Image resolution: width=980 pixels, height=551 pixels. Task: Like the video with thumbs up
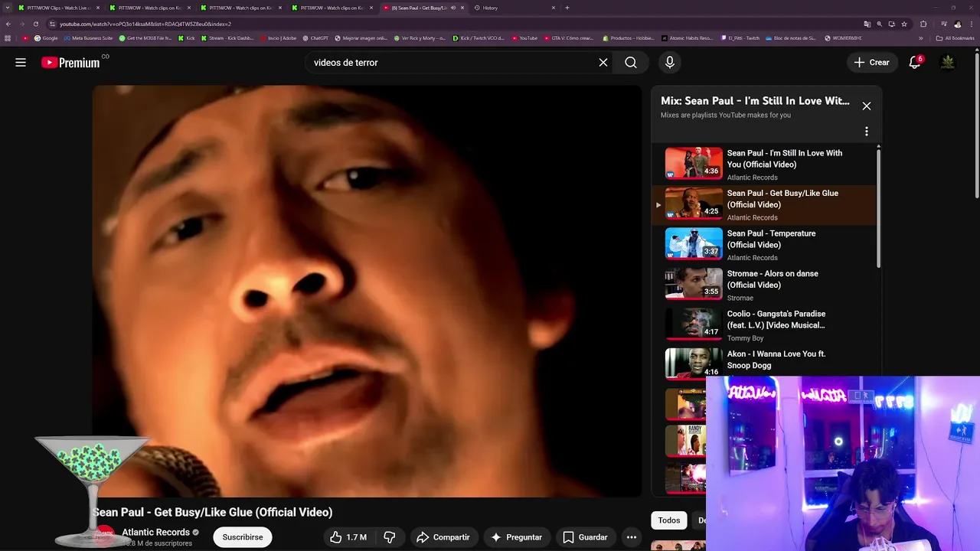point(348,537)
